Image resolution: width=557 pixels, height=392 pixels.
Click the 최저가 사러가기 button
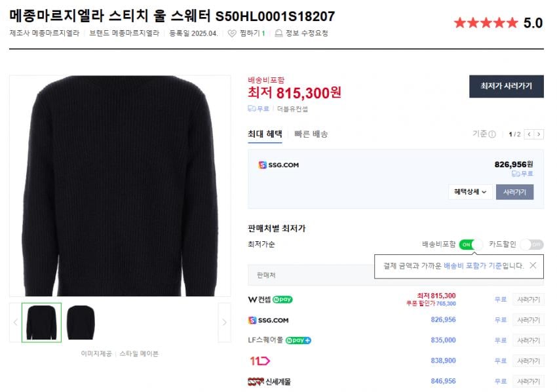pos(506,87)
